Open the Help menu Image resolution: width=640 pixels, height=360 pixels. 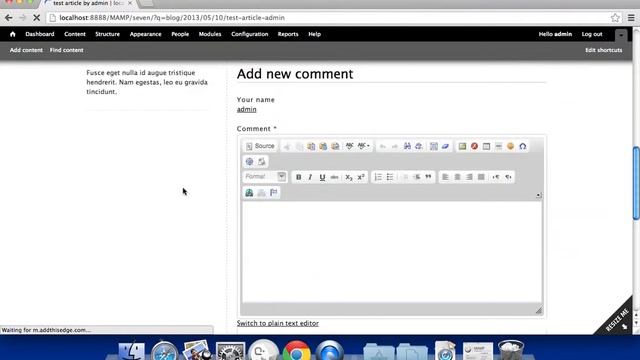[x=314, y=34]
